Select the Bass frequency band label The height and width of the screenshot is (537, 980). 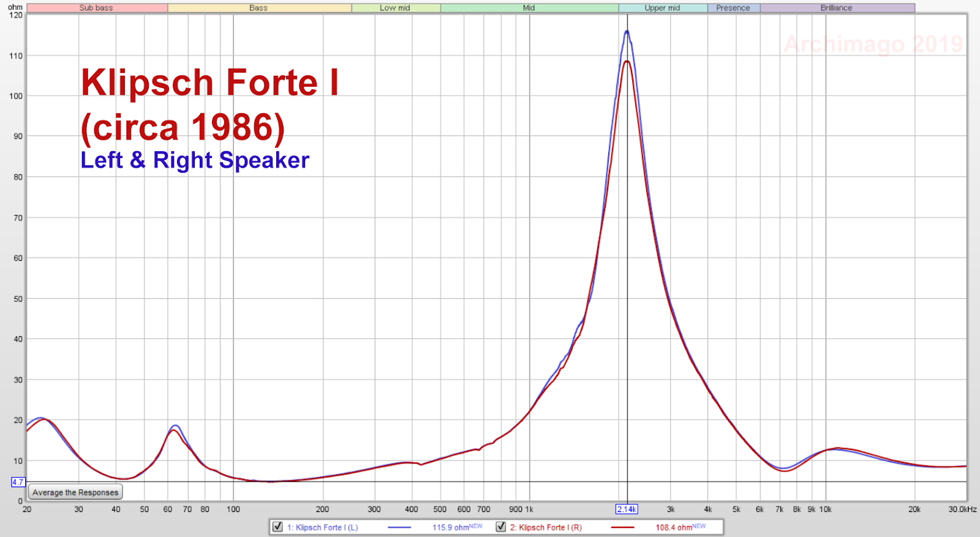259,8
